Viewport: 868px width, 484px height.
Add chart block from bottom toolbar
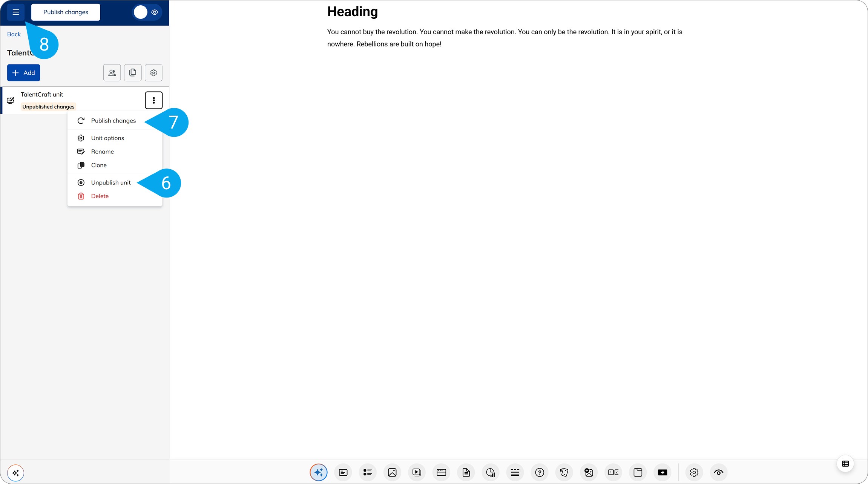click(491, 472)
